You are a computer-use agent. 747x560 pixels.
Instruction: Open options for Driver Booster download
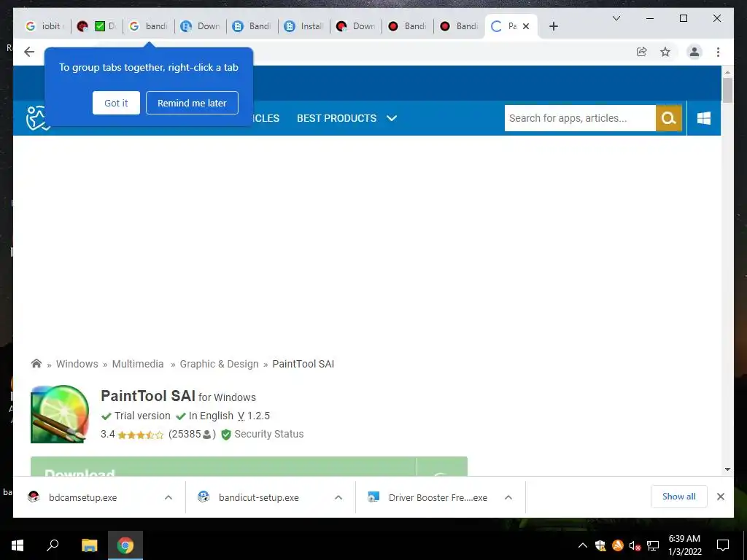[x=508, y=497]
